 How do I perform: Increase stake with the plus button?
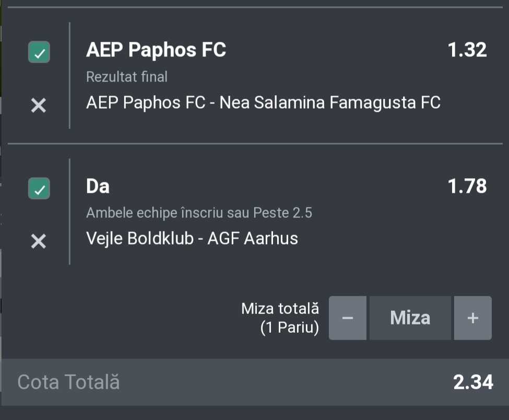(x=472, y=318)
